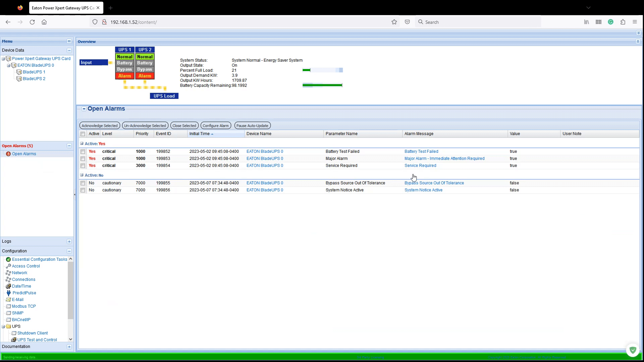
Task: Click the EATON BladeUPS 0 device icon
Action: pos(14,65)
